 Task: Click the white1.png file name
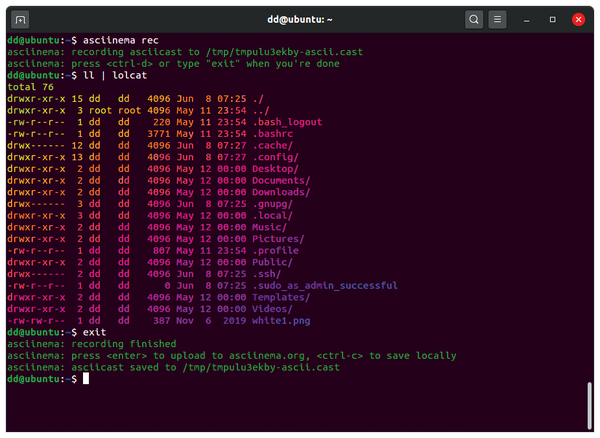click(x=281, y=321)
